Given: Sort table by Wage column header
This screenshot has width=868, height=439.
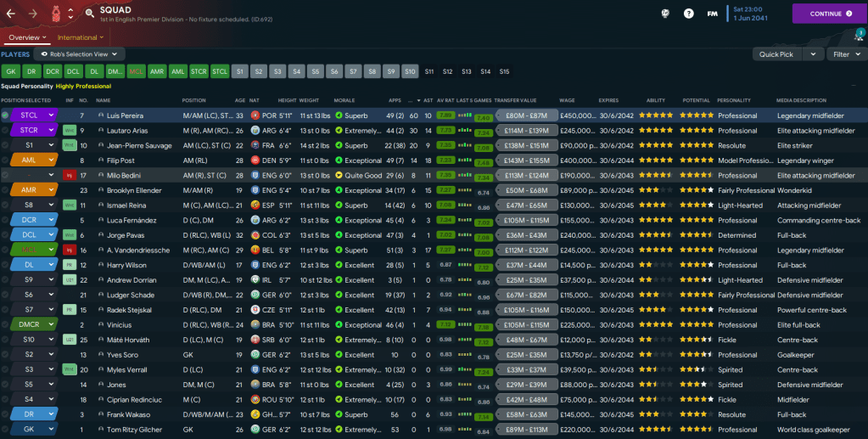Looking at the screenshot, I should pos(567,100).
